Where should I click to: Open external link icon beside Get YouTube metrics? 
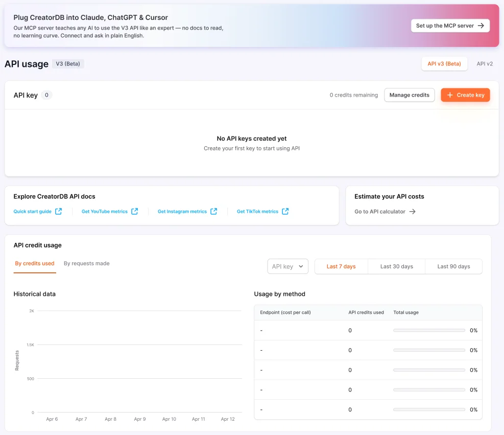coord(135,212)
